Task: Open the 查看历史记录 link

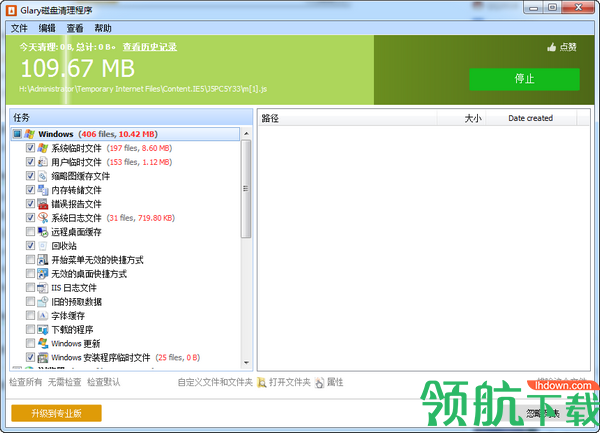Action: click(x=150, y=47)
